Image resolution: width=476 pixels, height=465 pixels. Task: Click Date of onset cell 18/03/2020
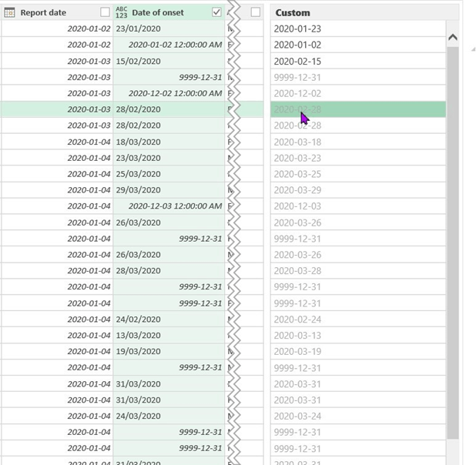[169, 142]
